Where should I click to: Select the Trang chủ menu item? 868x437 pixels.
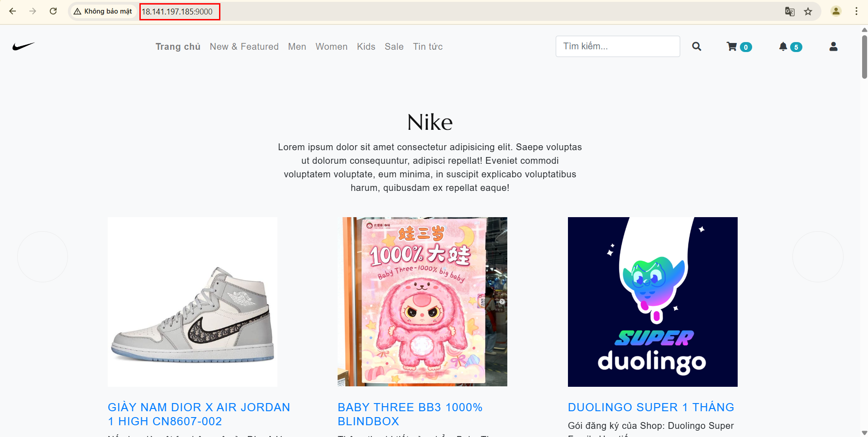coord(178,47)
